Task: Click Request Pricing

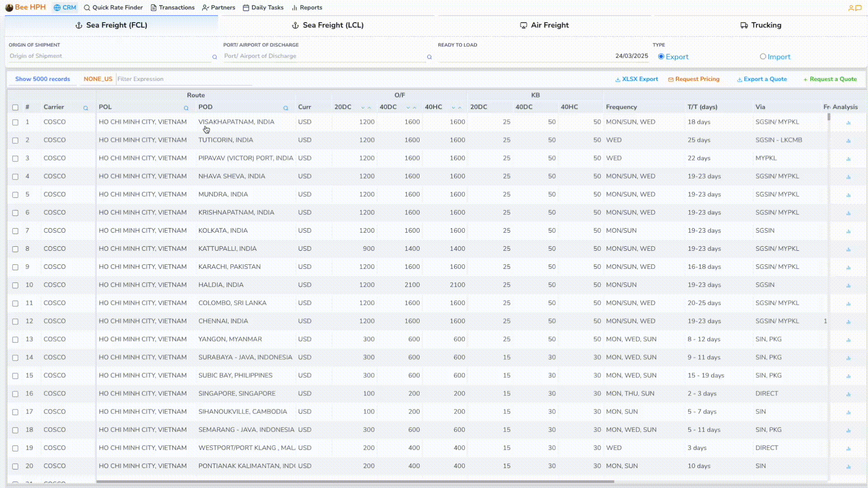Action: [x=693, y=79]
